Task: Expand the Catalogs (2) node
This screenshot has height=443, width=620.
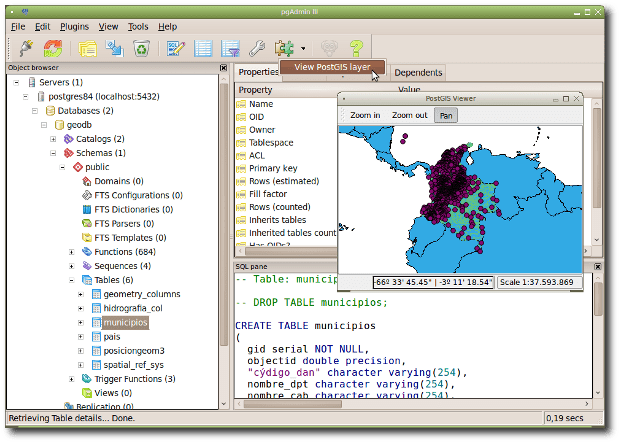Action: pyautogui.click(x=53, y=139)
